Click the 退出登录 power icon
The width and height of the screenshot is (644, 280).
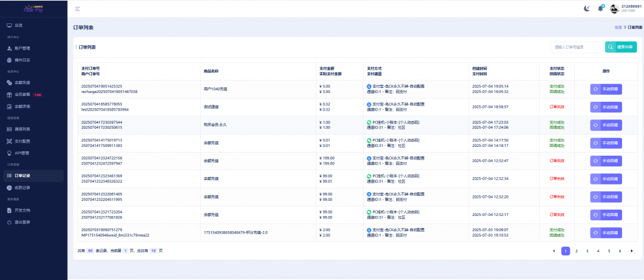[9, 222]
